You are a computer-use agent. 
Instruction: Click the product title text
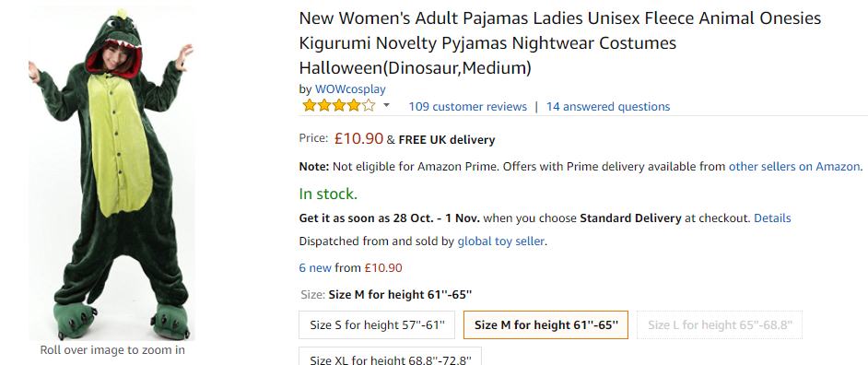[559, 43]
